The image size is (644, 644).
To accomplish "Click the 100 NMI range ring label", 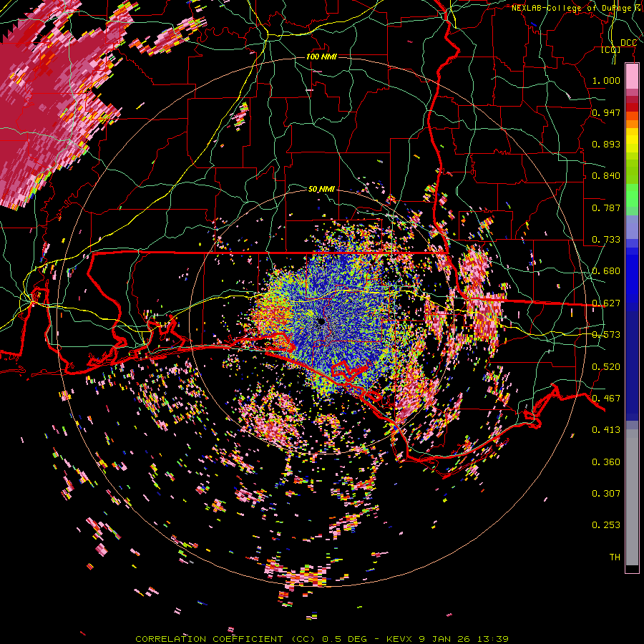I will coord(321,57).
